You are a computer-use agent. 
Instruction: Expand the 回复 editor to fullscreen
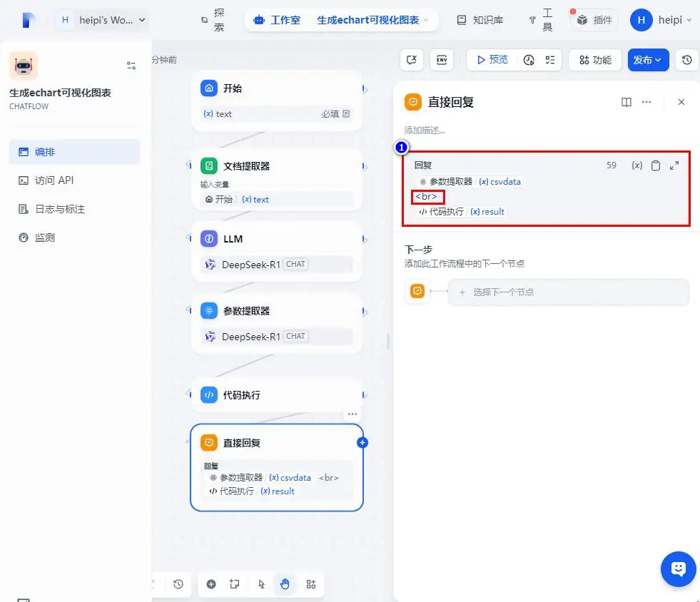coord(674,165)
